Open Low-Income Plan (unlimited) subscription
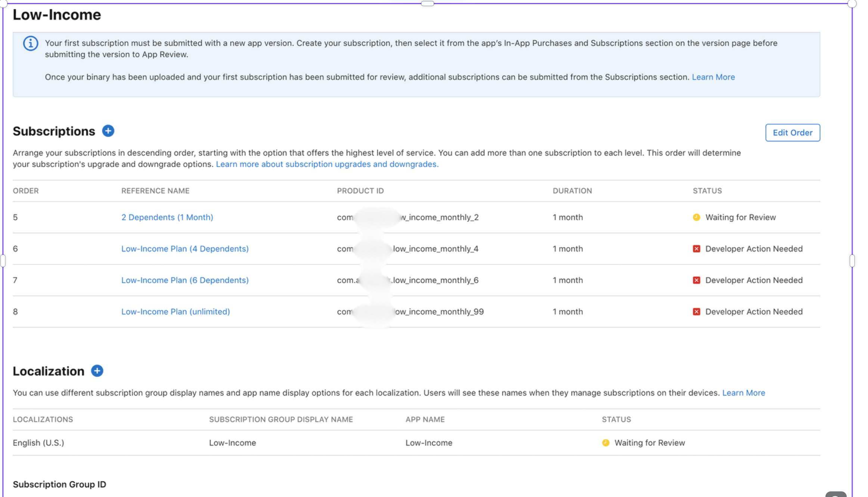This screenshot has height=497, width=868. click(x=176, y=312)
